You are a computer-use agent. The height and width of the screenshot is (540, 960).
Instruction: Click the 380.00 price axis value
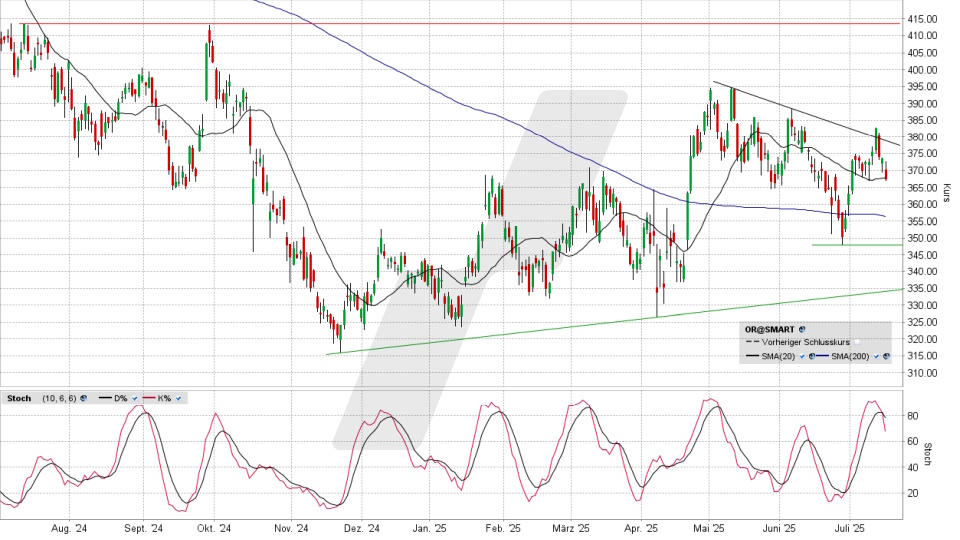click(923, 137)
